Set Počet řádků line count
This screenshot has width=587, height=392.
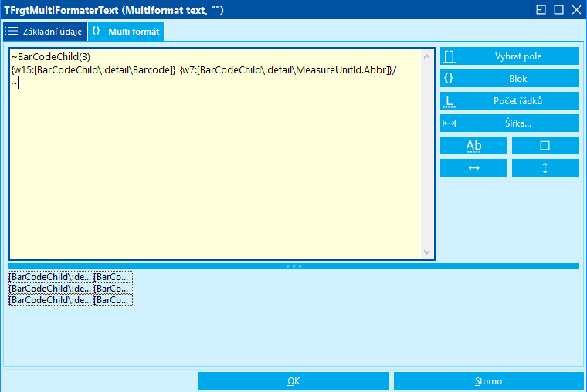point(509,101)
